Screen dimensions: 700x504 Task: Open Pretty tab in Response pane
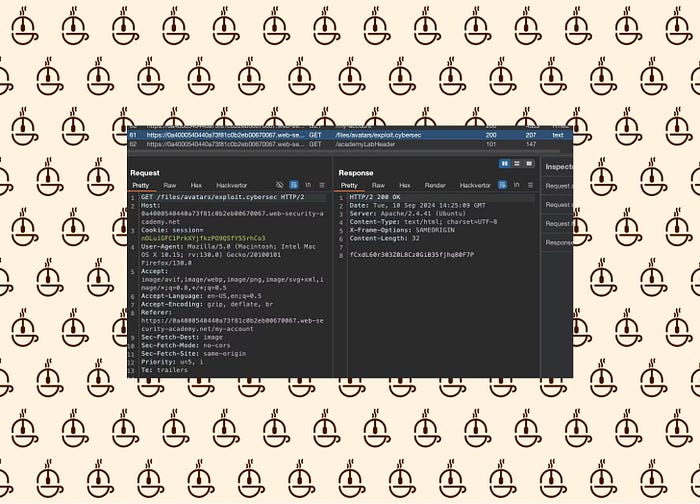[349, 185]
